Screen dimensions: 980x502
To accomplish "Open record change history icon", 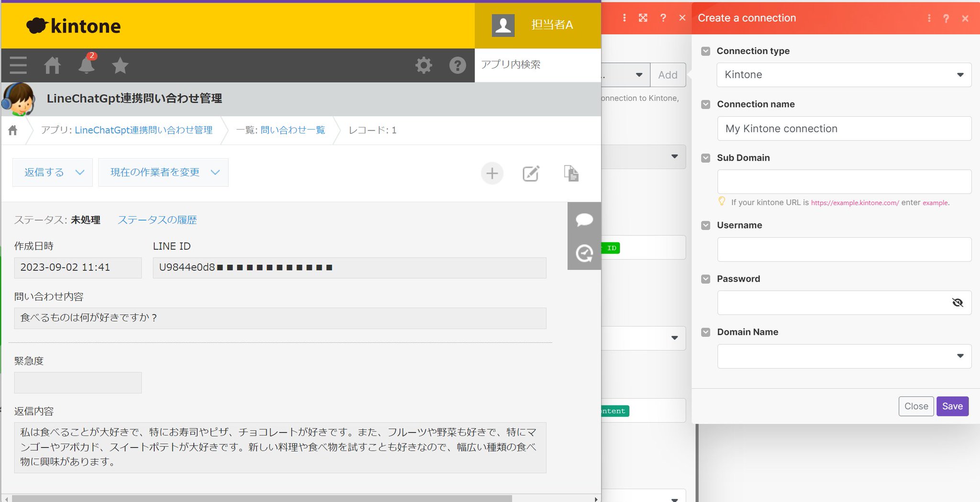I will [584, 253].
